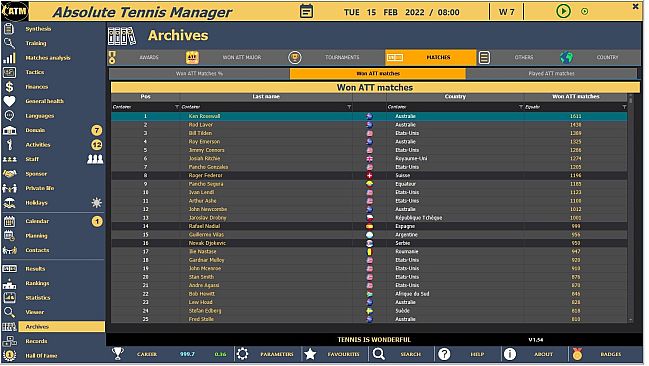This screenshot has height=366, width=649.
Task: Select the Archives sidebar item
Action: point(53,327)
